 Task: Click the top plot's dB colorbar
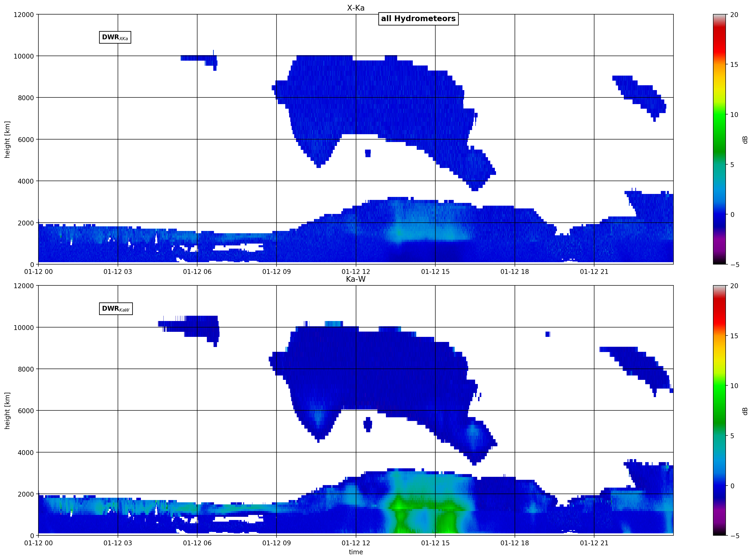point(719,139)
